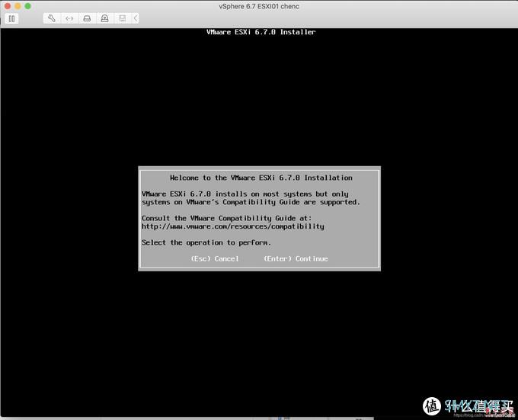Click the CD/DVD drive icon in toolbar
The width and height of the screenshot is (518, 420).
[x=104, y=18]
